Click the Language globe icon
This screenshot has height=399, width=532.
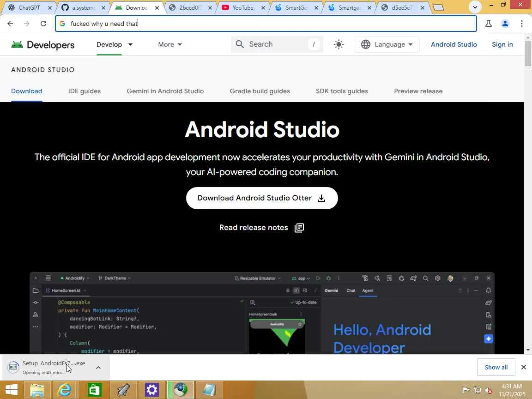tap(365, 44)
